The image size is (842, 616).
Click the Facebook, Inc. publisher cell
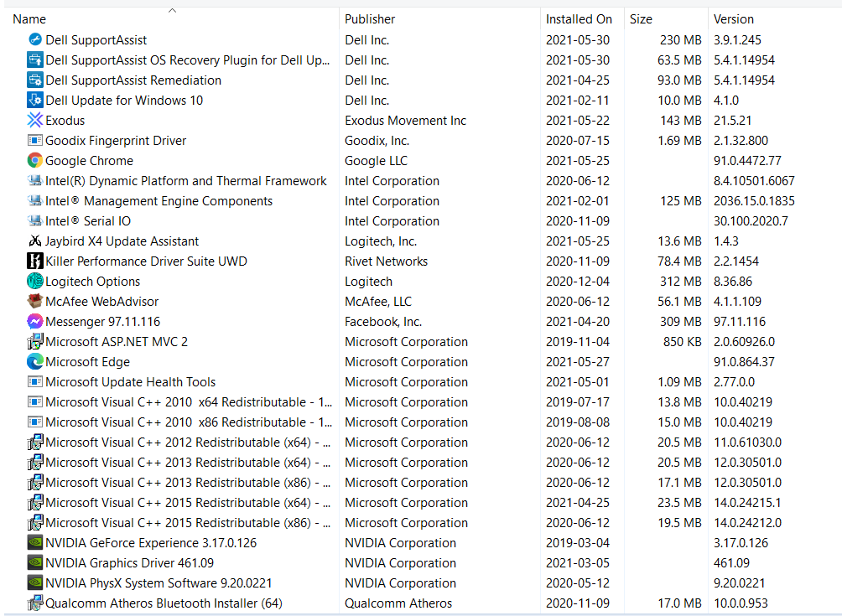click(383, 322)
